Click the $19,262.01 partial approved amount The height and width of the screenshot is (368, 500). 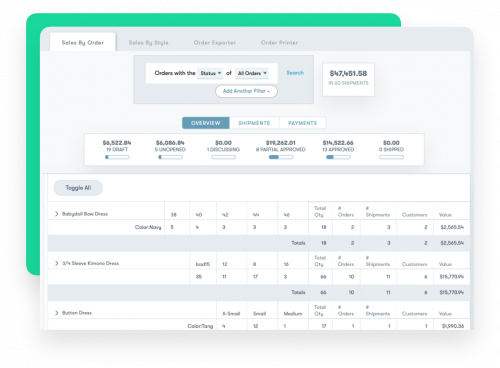click(x=281, y=143)
